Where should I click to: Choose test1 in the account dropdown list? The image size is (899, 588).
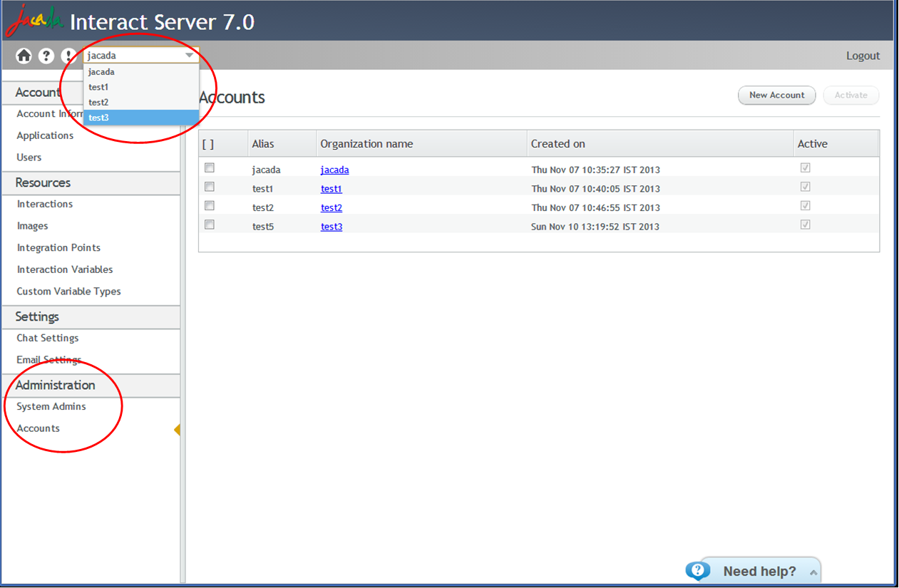[x=141, y=87]
